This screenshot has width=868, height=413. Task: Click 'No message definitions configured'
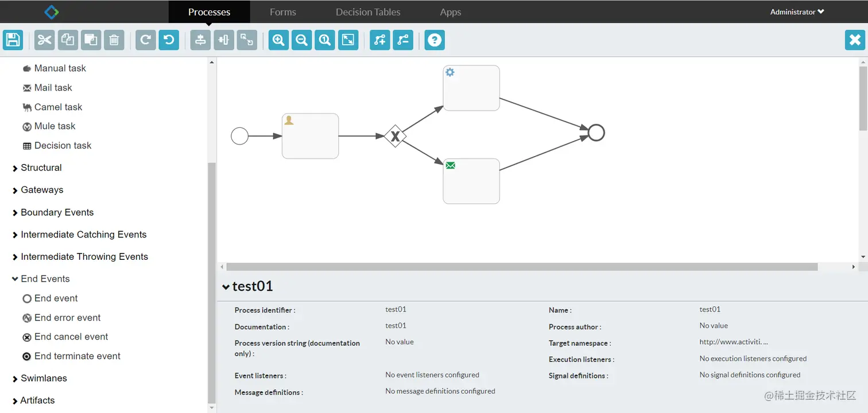point(440,391)
